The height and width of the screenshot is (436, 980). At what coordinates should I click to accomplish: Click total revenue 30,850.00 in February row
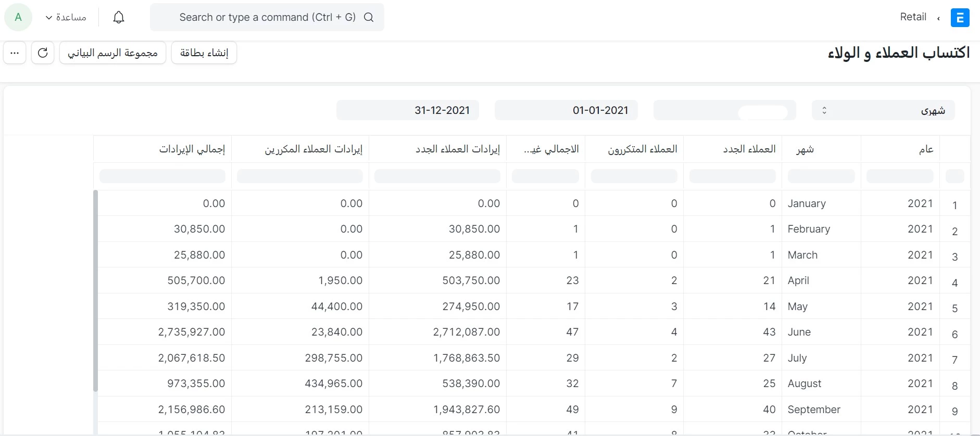tap(165, 229)
